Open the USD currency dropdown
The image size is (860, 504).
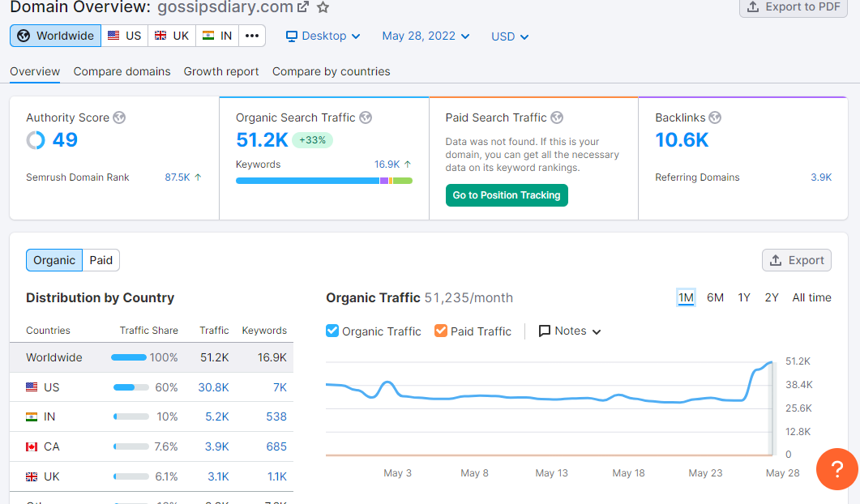[x=510, y=36]
